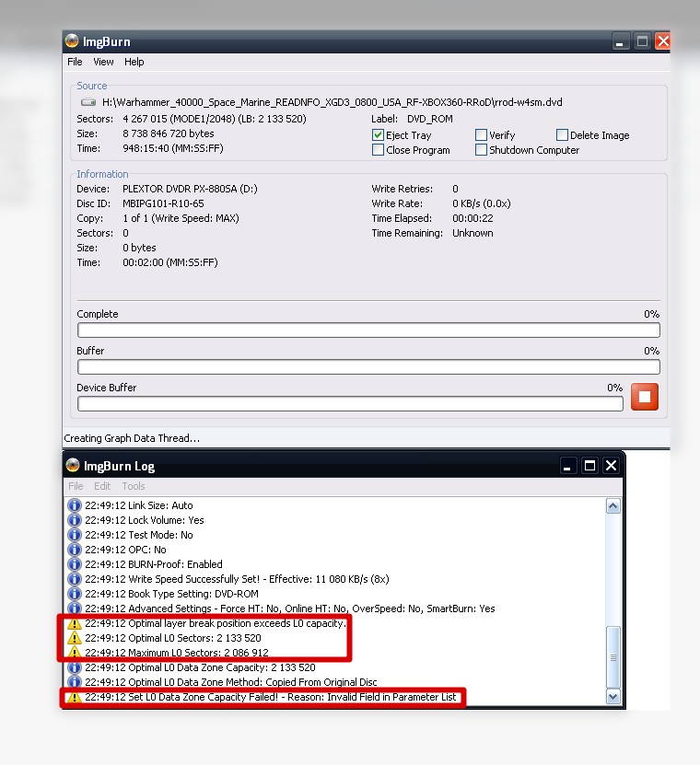
Task: Click info icon beside Link Size: Auto
Action: 75,505
